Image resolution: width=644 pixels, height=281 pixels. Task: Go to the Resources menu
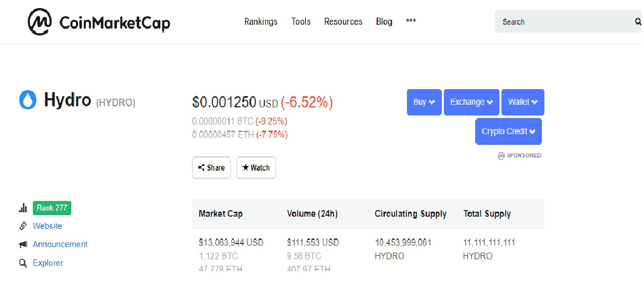coord(343,22)
